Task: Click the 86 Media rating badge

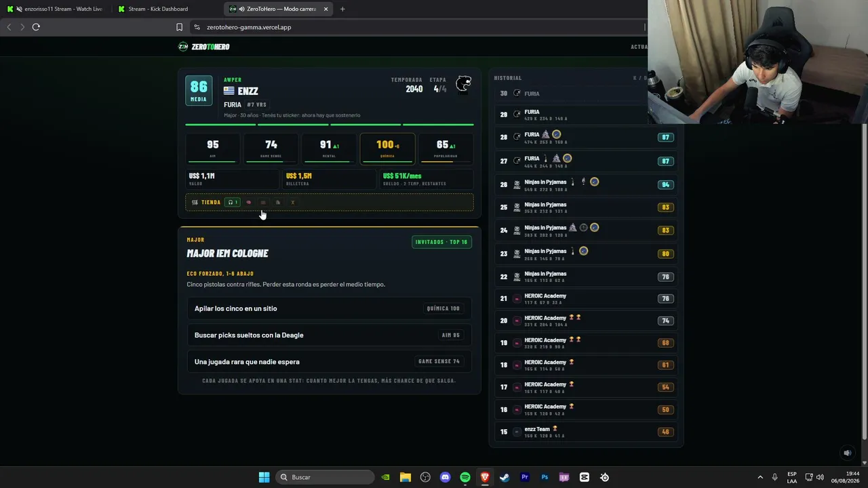Action: pos(199,91)
